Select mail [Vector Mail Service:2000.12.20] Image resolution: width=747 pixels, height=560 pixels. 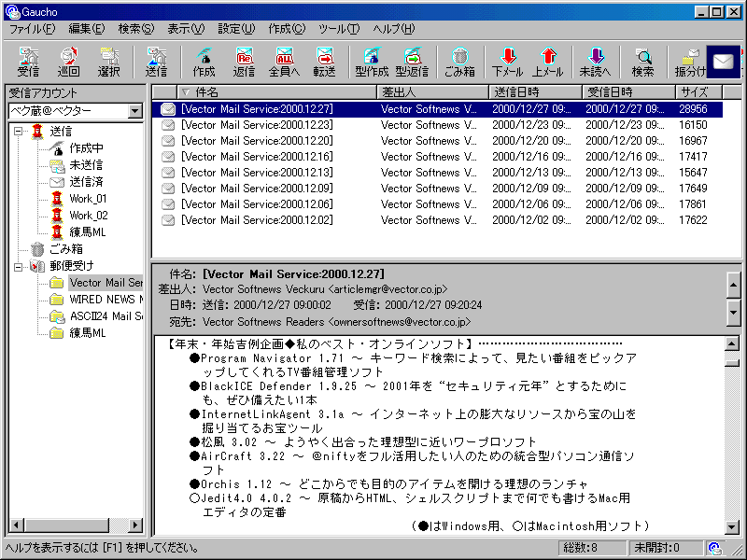pos(258,141)
